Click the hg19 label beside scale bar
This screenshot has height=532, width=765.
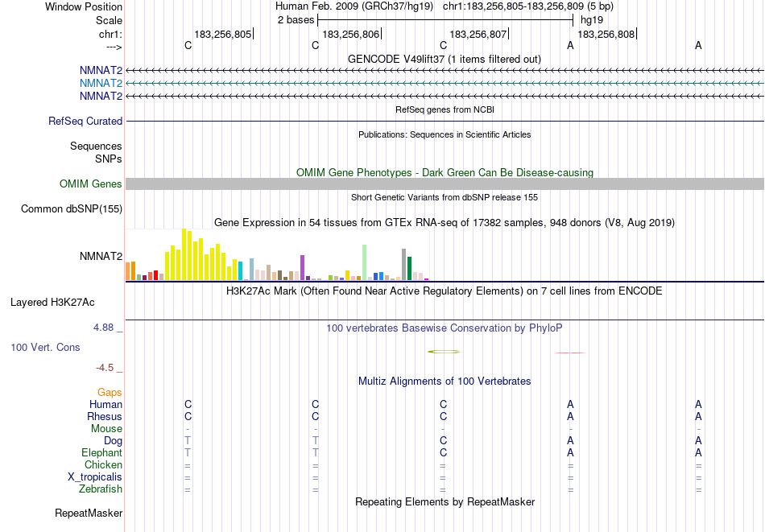(x=592, y=20)
